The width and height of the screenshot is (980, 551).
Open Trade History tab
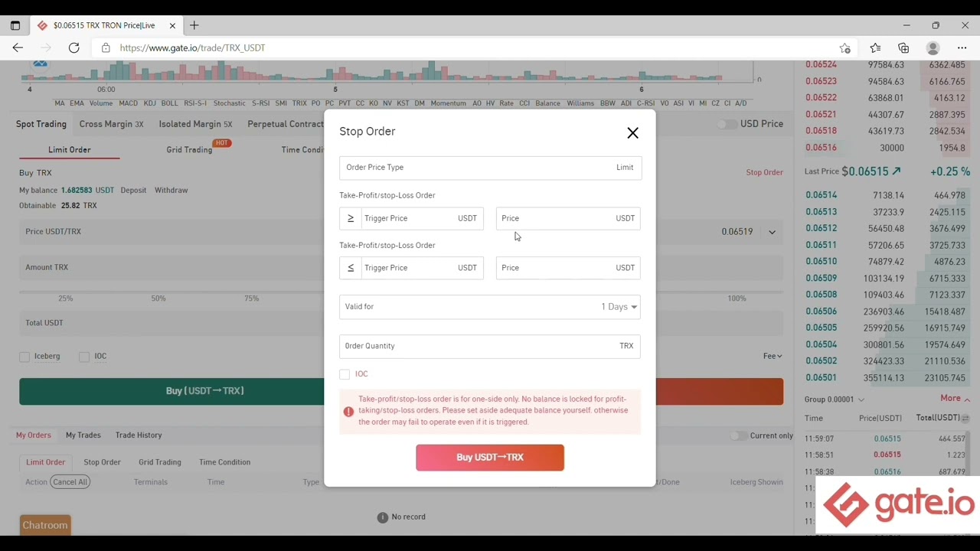(139, 435)
